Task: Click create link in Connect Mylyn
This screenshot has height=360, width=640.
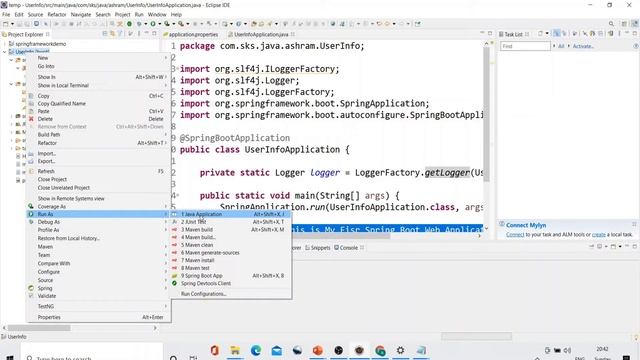Action: click(x=598, y=235)
